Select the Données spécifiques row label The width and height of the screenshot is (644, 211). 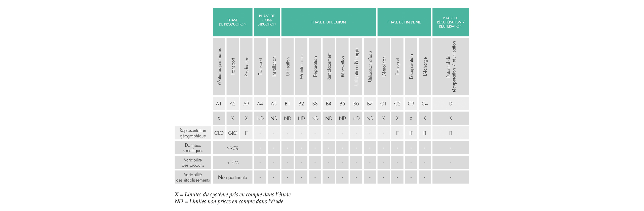(193, 148)
